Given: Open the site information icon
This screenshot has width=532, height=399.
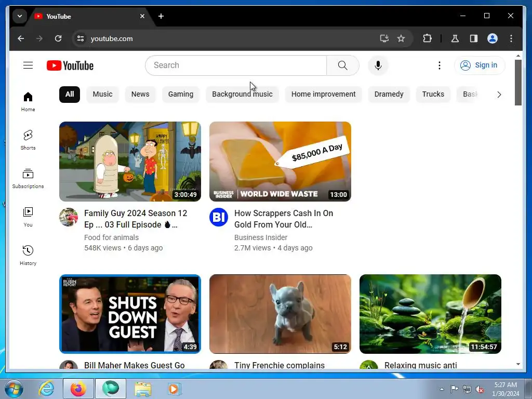Looking at the screenshot, I should (x=81, y=38).
